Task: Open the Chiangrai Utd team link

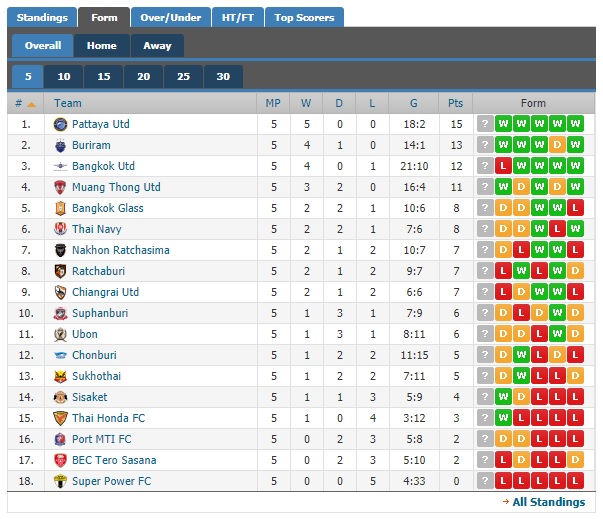Action: tap(105, 292)
